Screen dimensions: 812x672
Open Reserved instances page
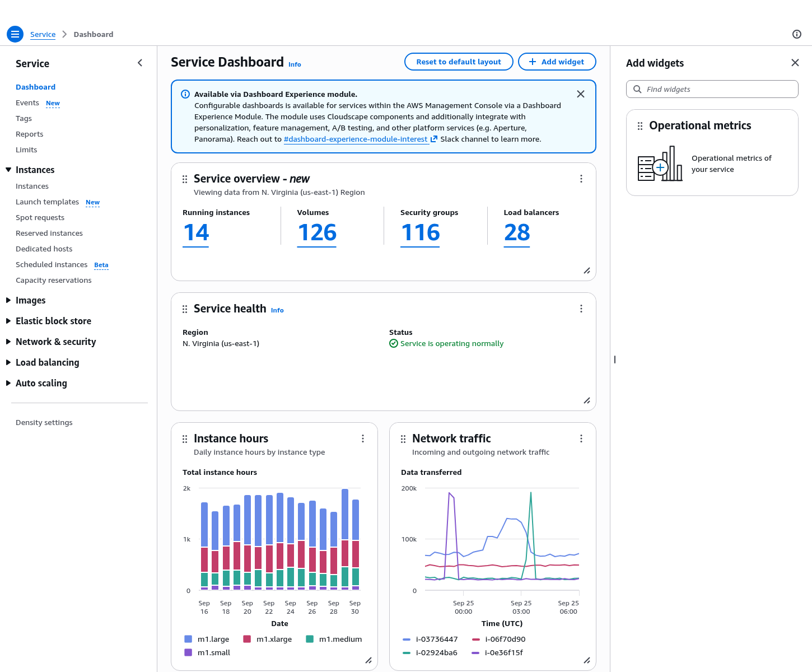click(x=49, y=233)
